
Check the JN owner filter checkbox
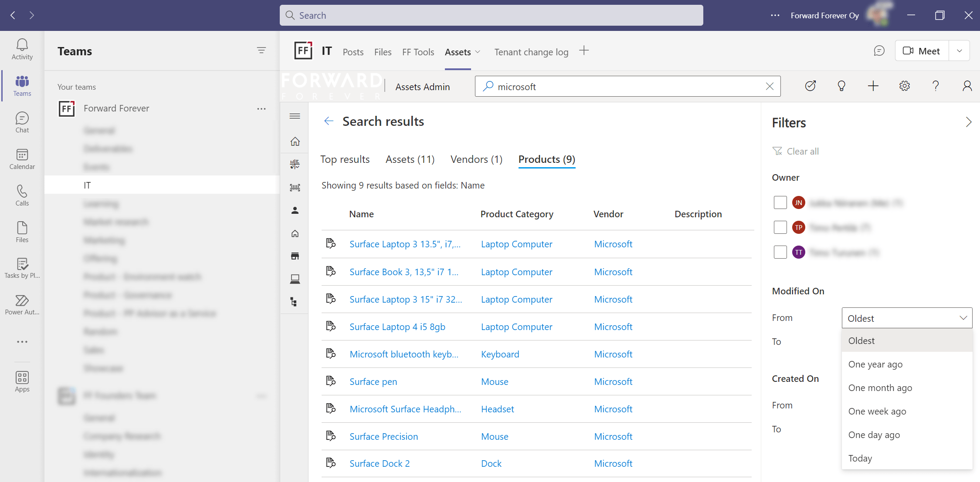780,202
